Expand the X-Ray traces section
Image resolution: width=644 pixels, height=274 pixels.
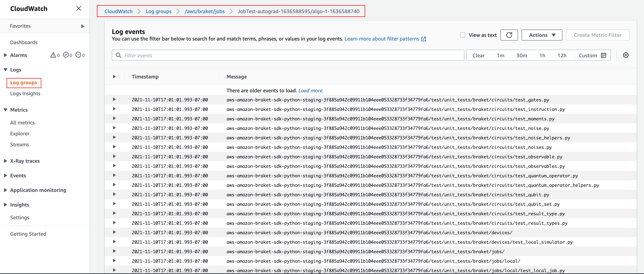5,161
